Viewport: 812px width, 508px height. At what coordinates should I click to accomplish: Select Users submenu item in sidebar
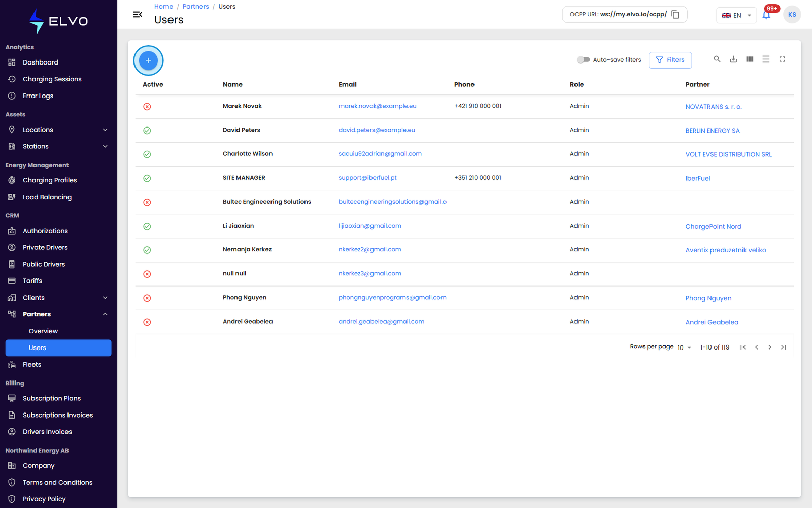pos(58,348)
